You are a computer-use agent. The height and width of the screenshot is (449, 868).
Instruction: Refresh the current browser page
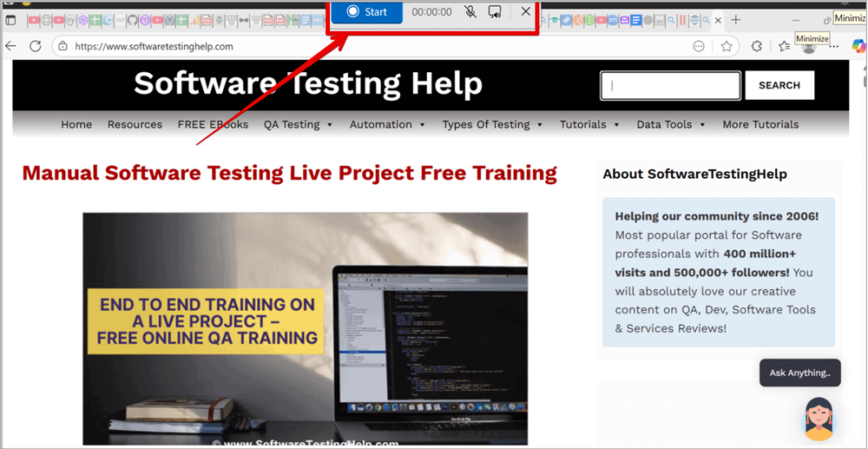[36, 46]
